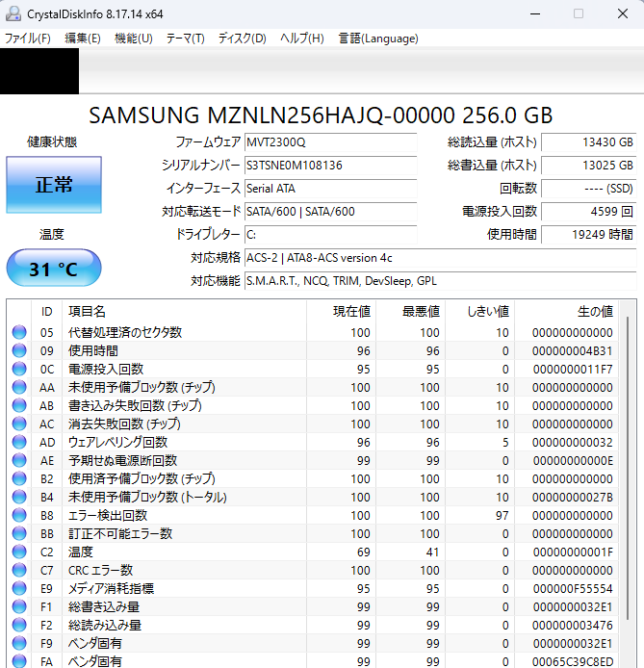Viewport: 644px width, 668px height.
Task: Select the 消去失敗回数 (チップ) row
Action: [313, 424]
